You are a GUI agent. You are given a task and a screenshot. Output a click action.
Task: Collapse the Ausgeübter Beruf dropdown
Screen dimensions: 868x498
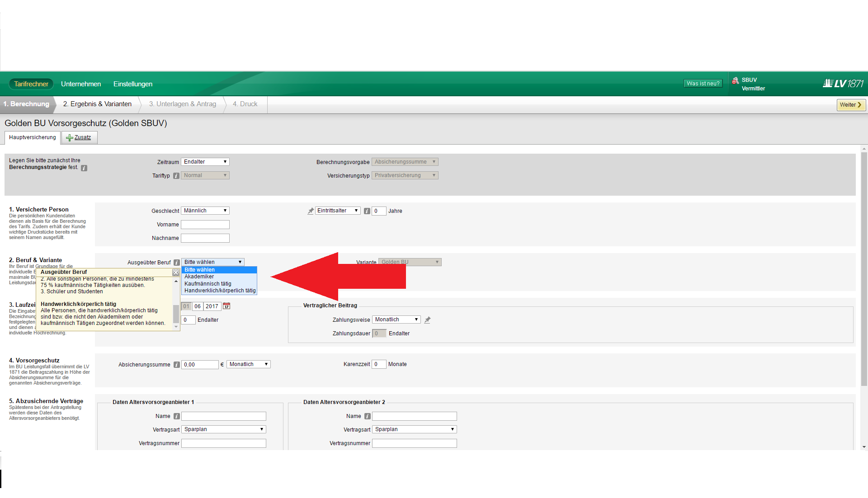coord(213,262)
